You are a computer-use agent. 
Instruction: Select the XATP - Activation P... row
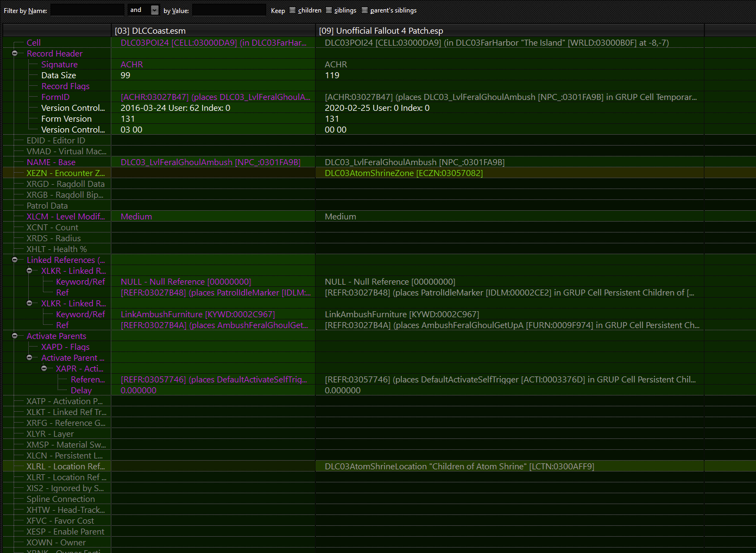65,401
